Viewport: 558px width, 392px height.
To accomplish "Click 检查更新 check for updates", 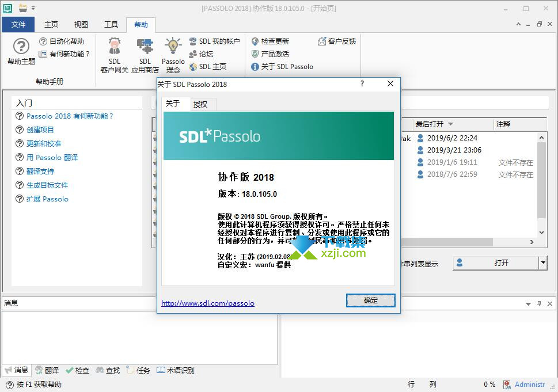I will click(x=271, y=41).
